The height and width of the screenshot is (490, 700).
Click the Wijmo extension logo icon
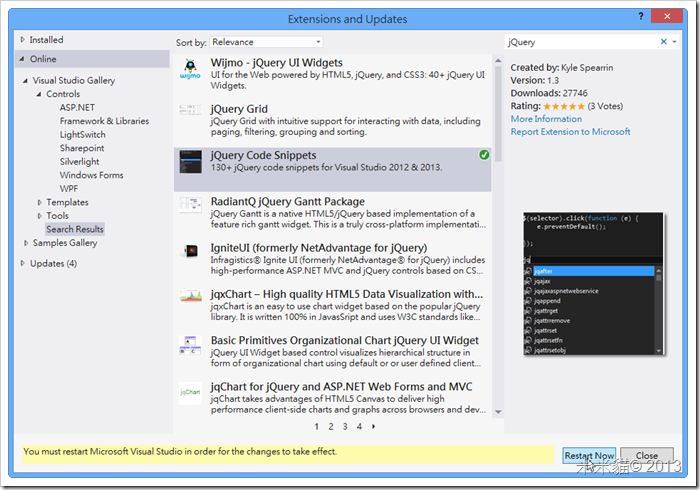tap(190, 69)
